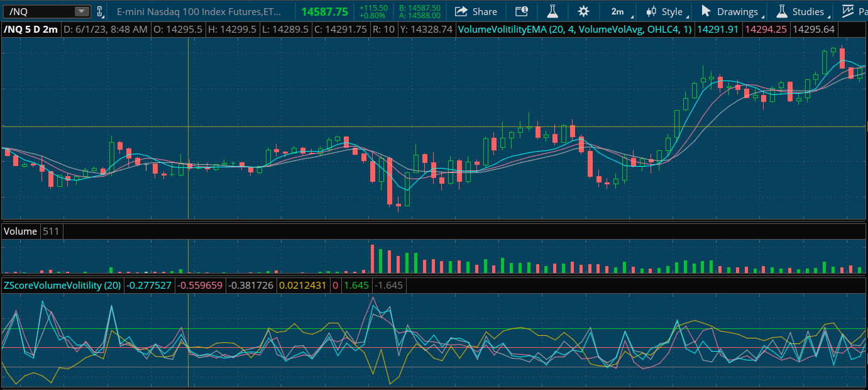Open the /NQ symbol dropdown arrow

click(82, 11)
